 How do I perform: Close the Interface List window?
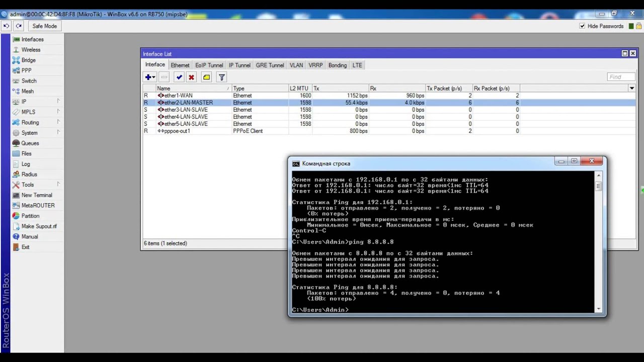(x=633, y=53)
